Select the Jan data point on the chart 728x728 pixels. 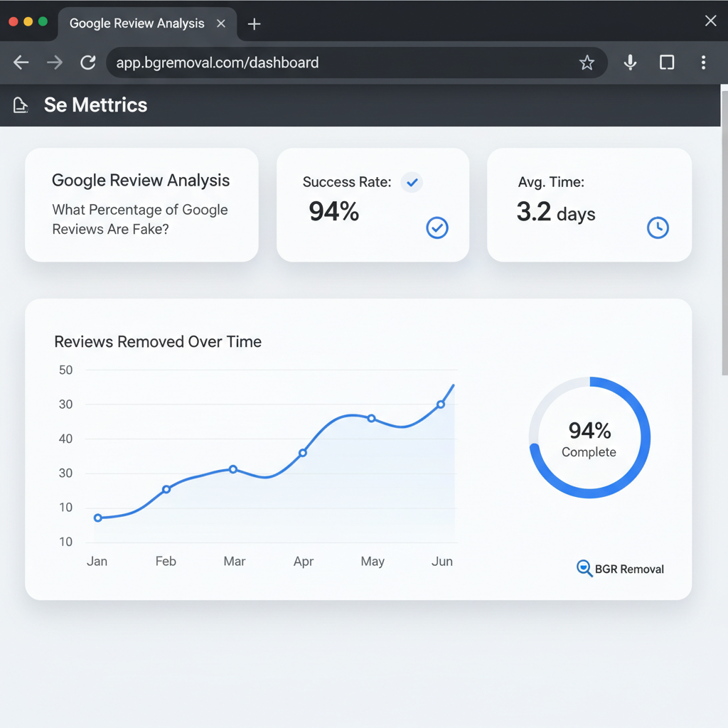pos(98,518)
